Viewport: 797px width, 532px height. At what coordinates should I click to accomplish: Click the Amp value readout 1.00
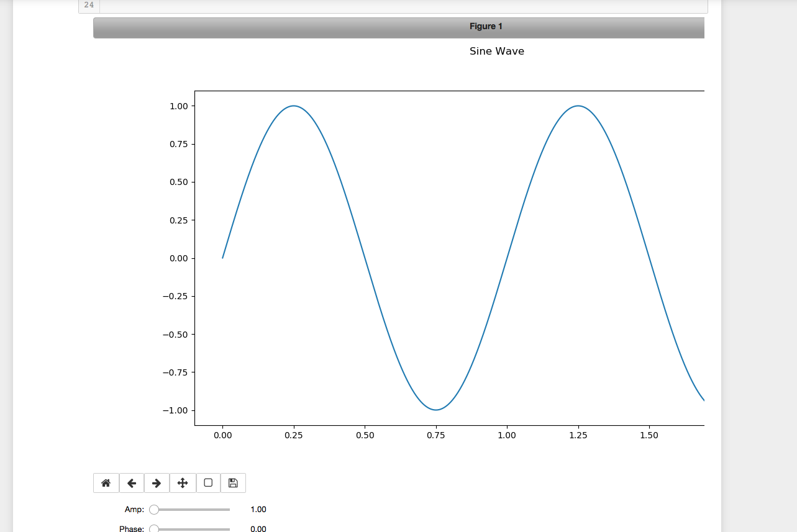pos(258,509)
